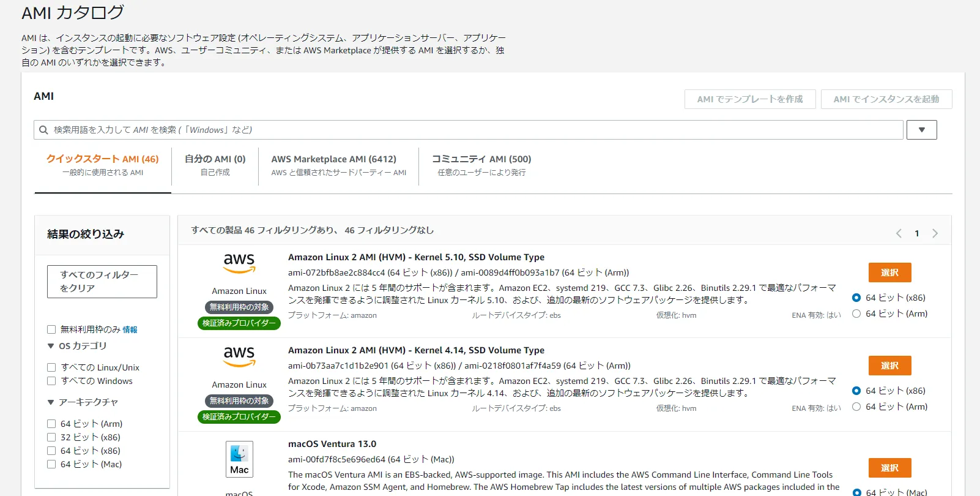
Task: Select the macOS Ventura 13.0 AMI
Action: coord(890,468)
